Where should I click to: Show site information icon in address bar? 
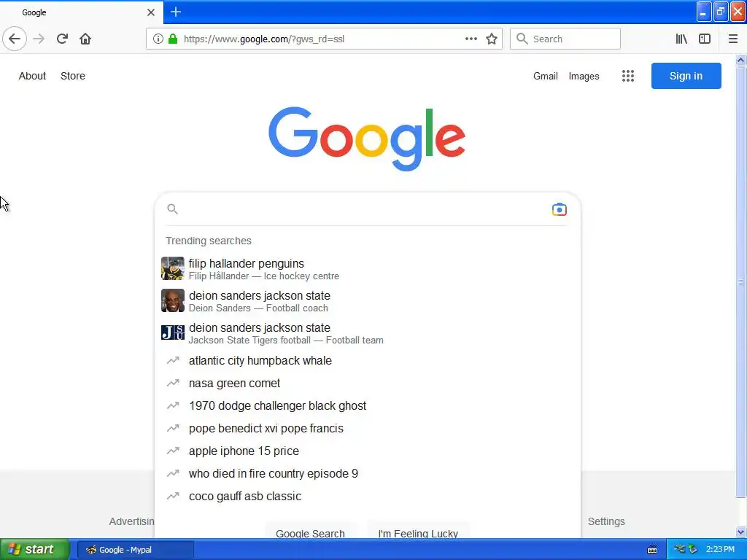pos(158,39)
